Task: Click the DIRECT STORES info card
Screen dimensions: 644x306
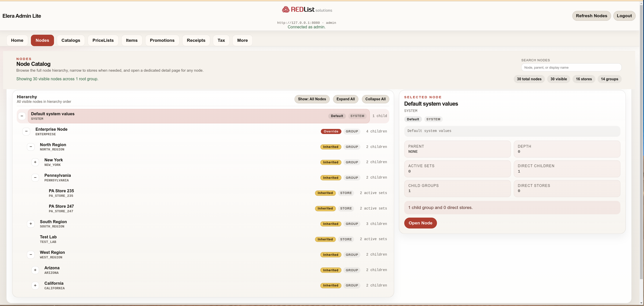Action: pyautogui.click(x=567, y=188)
